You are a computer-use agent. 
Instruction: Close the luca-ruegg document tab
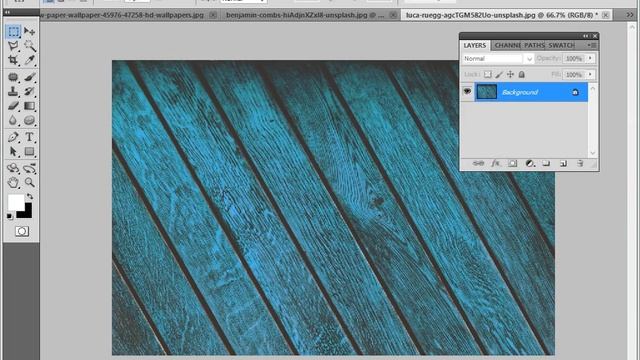click(606, 15)
